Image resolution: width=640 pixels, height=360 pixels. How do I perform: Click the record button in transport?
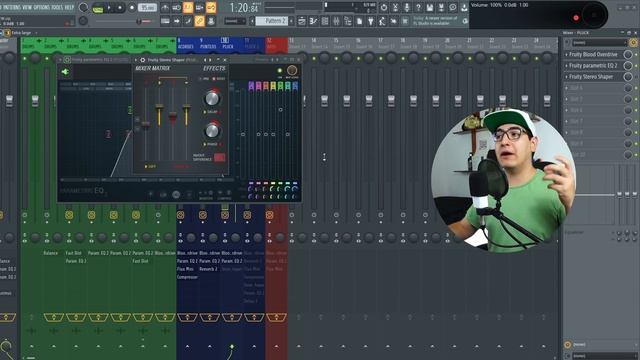click(x=132, y=8)
